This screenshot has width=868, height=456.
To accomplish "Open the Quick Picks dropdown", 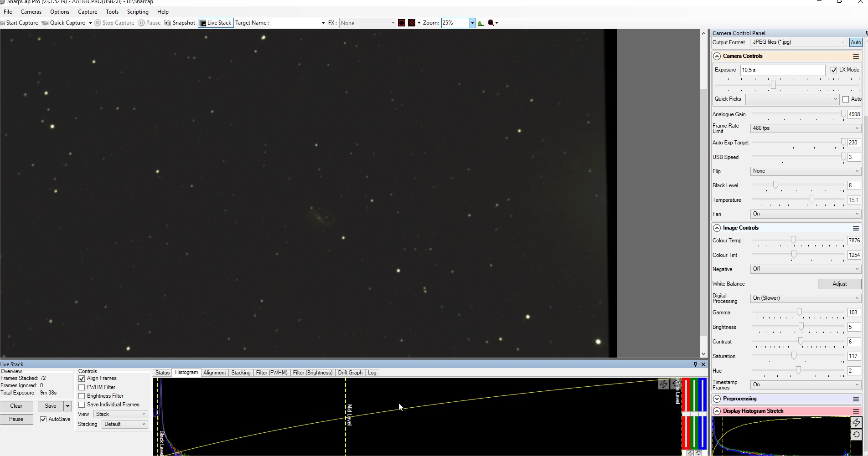I will point(792,99).
